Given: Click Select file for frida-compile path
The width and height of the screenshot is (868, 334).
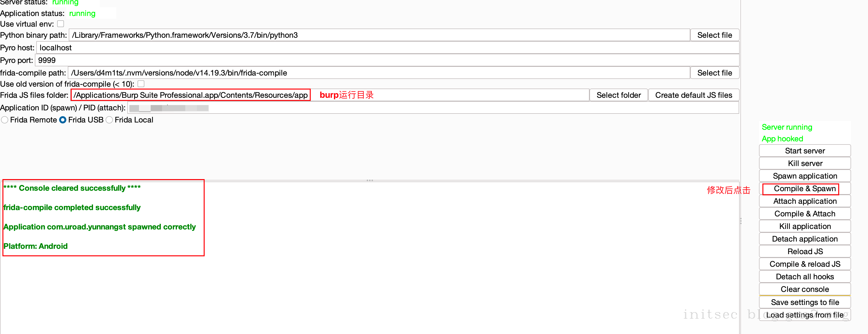Looking at the screenshot, I should tap(714, 73).
